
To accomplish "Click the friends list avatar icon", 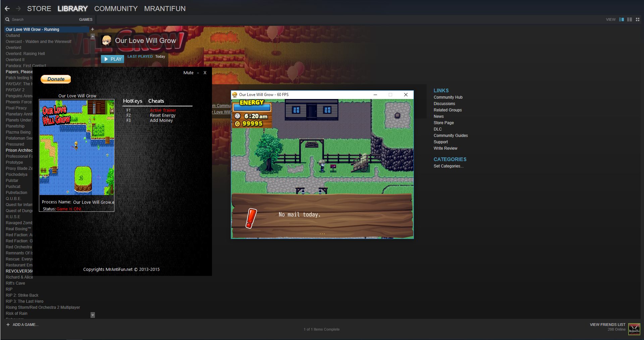I will 634,329.
